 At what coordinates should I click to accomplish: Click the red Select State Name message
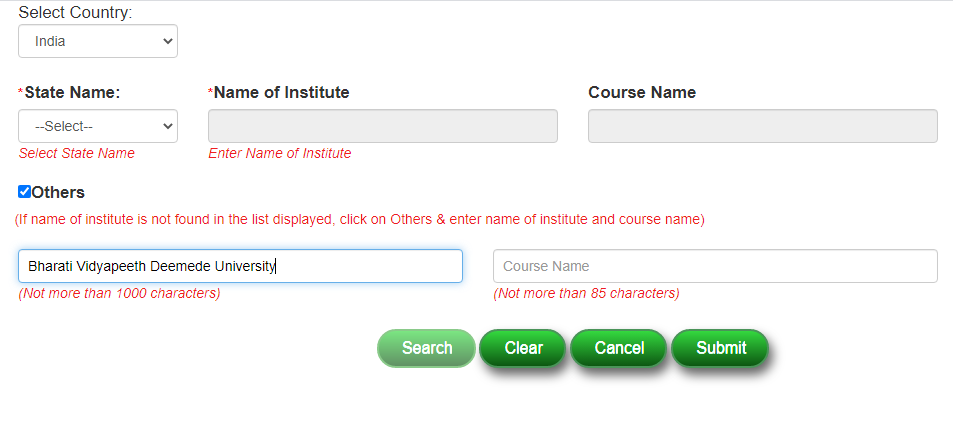77,153
